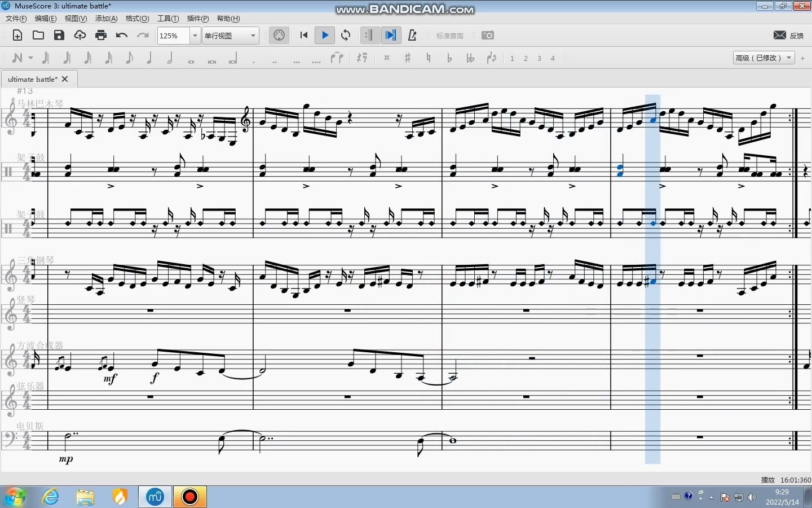Flip note stem direction
The height and width of the screenshot is (508, 812).
[x=492, y=58]
